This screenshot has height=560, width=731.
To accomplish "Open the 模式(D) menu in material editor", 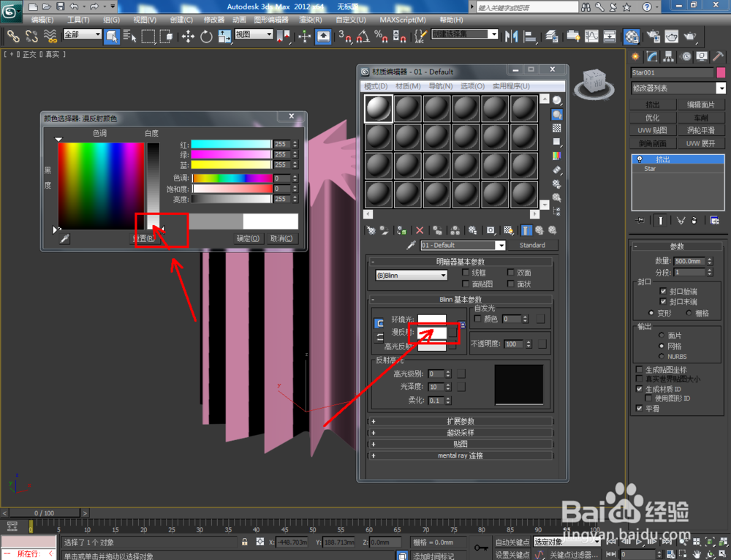I will 376,86.
